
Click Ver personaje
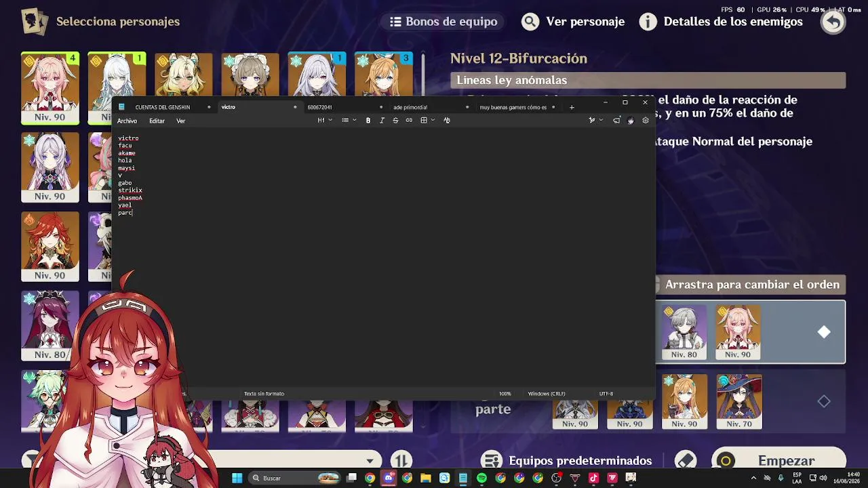coord(573,22)
